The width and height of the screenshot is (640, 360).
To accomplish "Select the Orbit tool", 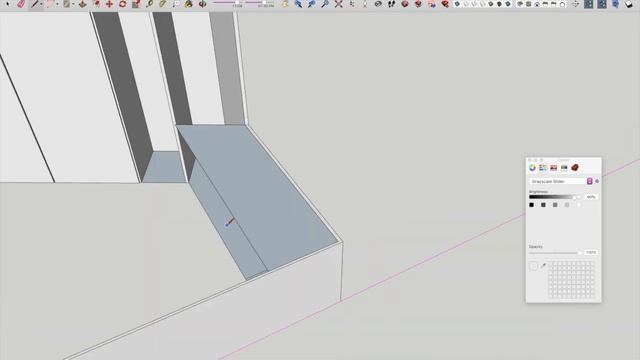I will [x=202, y=4].
